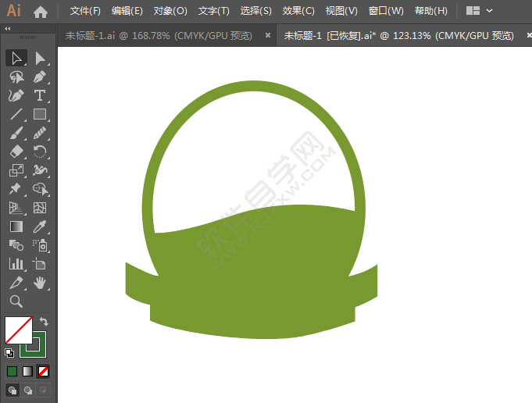Select the Eyedropper tool
The height and width of the screenshot is (403, 532).
[x=40, y=226]
